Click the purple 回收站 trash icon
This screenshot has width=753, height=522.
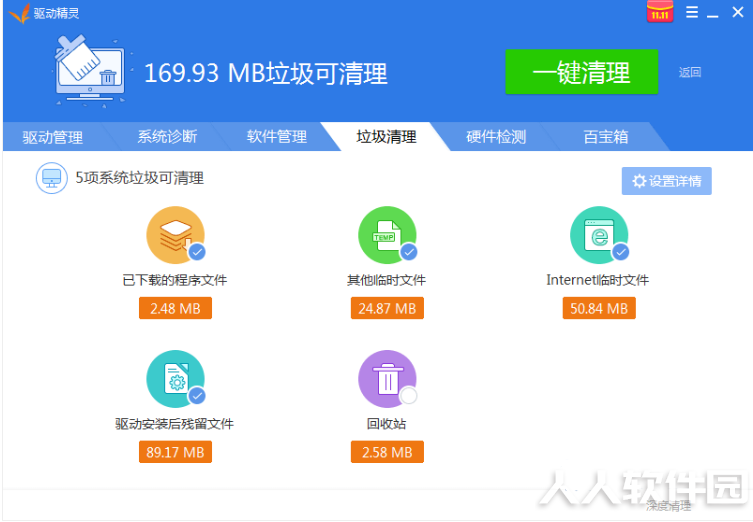coord(387,379)
